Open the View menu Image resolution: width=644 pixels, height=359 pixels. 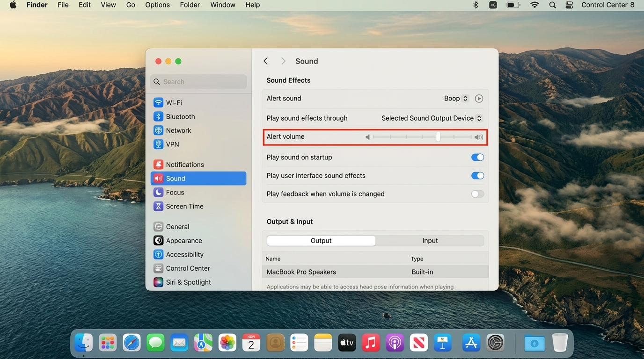(109, 5)
